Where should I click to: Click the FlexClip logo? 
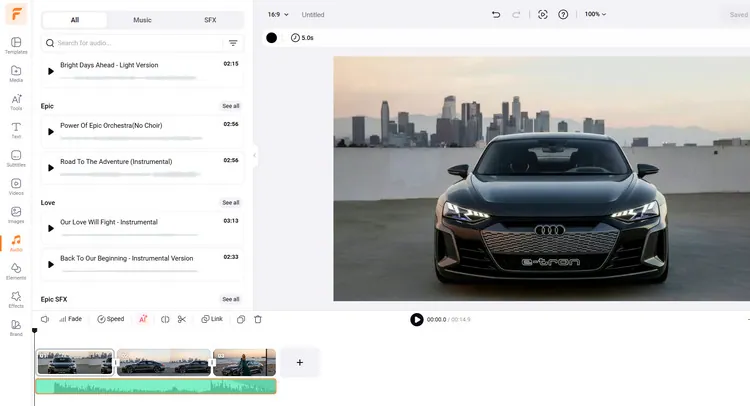click(16, 14)
